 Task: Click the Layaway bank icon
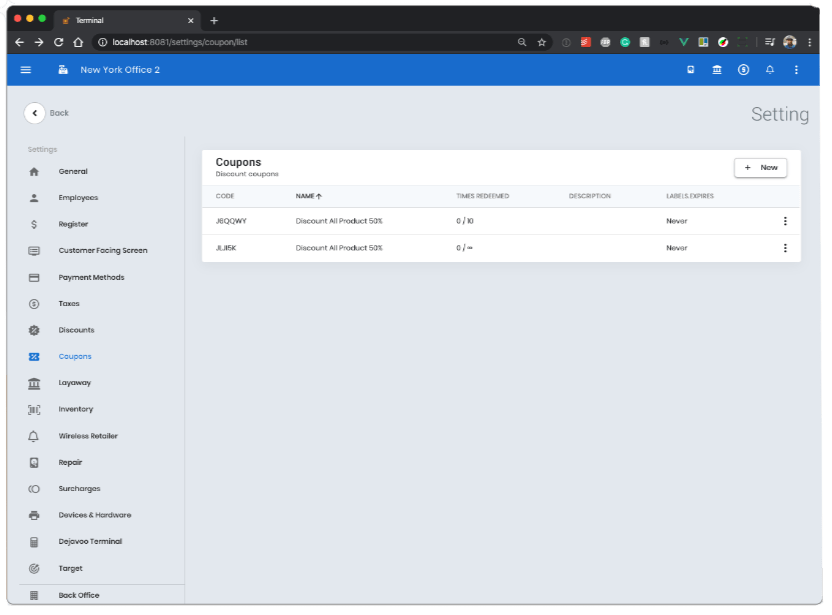click(x=34, y=383)
